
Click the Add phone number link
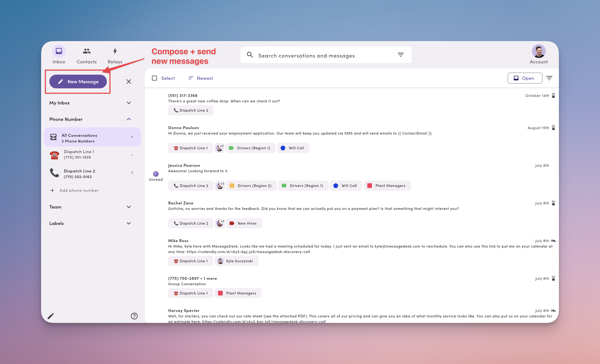coord(79,190)
